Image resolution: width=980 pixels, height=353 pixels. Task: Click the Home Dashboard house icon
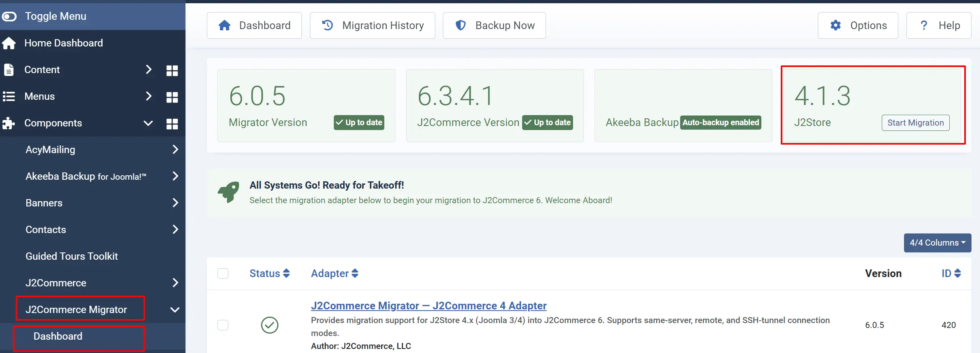click(x=8, y=43)
